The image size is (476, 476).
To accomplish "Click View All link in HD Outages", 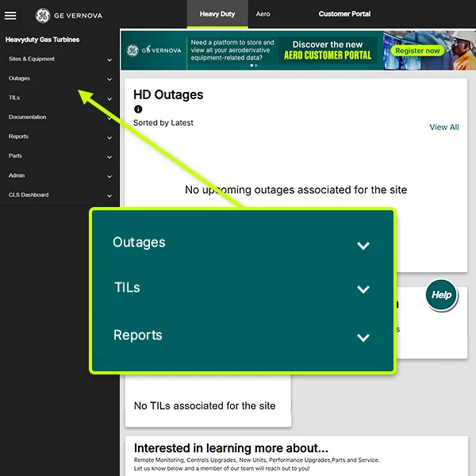I will (443, 127).
